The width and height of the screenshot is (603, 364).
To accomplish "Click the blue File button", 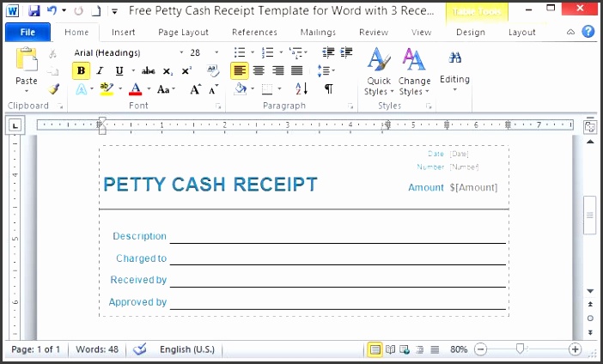I will (27, 33).
